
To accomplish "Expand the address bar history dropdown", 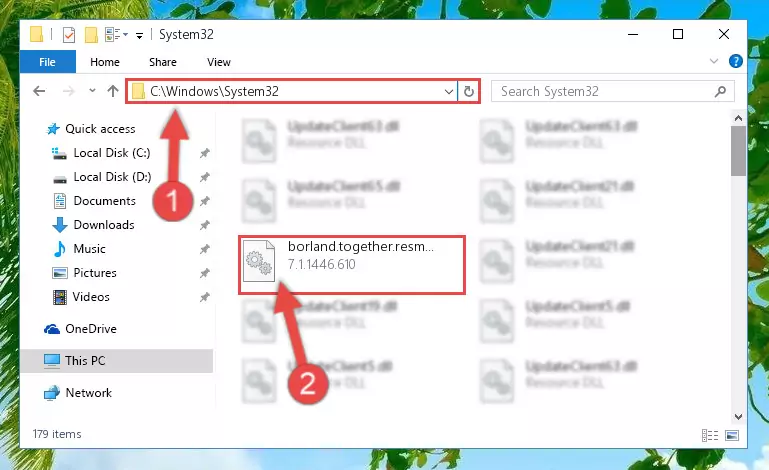I will tap(448, 92).
